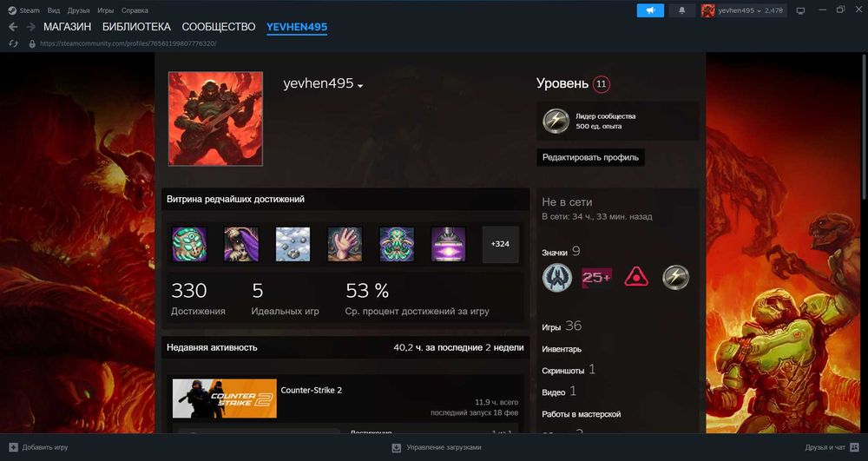Switch to Big Picture mode monitor icon
Screen dimensions: 868x461
point(800,10)
